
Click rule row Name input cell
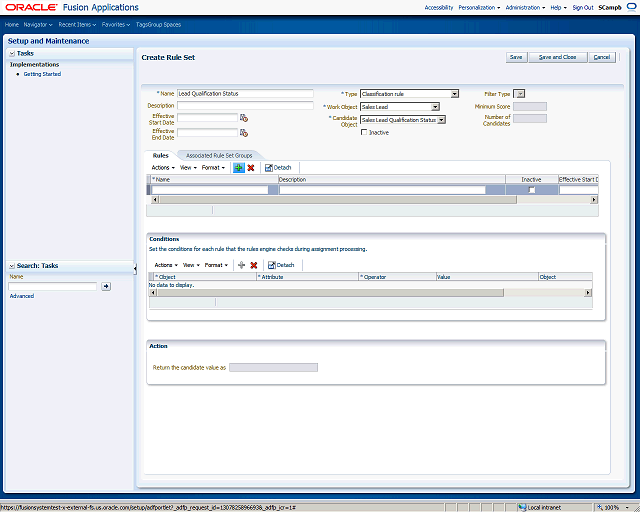210,190
